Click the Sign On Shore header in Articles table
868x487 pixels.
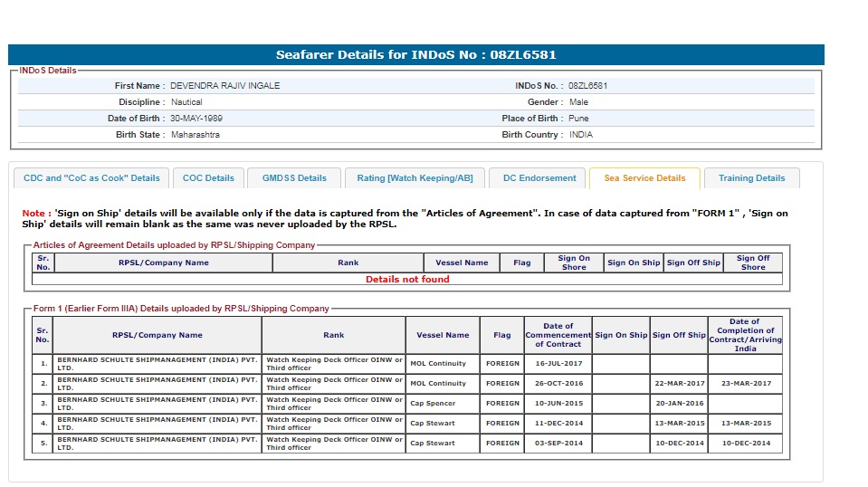click(574, 263)
